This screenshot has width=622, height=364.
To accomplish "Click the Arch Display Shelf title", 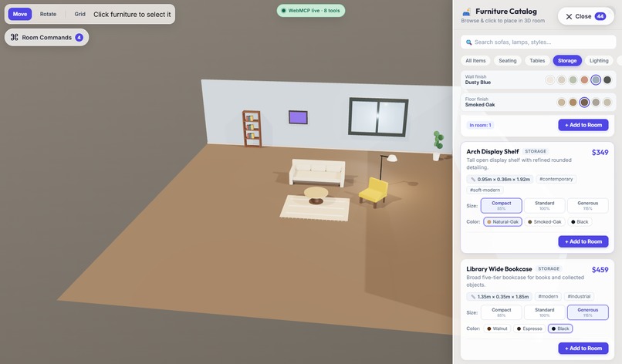I will [492, 151].
